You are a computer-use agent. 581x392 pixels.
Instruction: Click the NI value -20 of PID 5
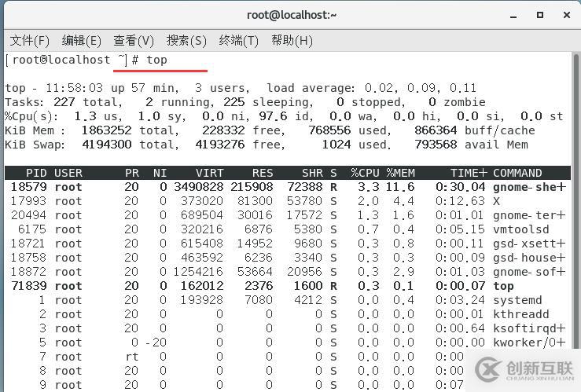[x=156, y=343]
